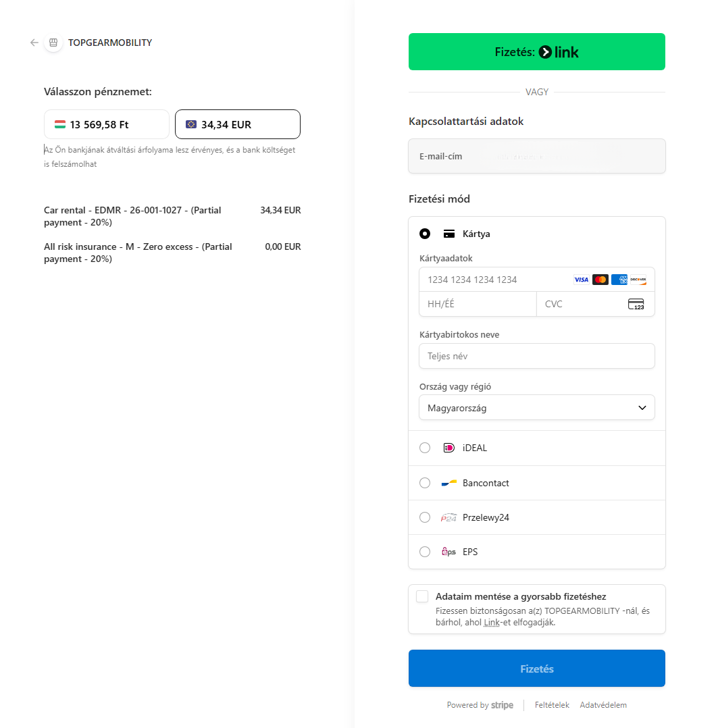Click the American Express icon
Screen dimensions: 718x728
(619, 279)
